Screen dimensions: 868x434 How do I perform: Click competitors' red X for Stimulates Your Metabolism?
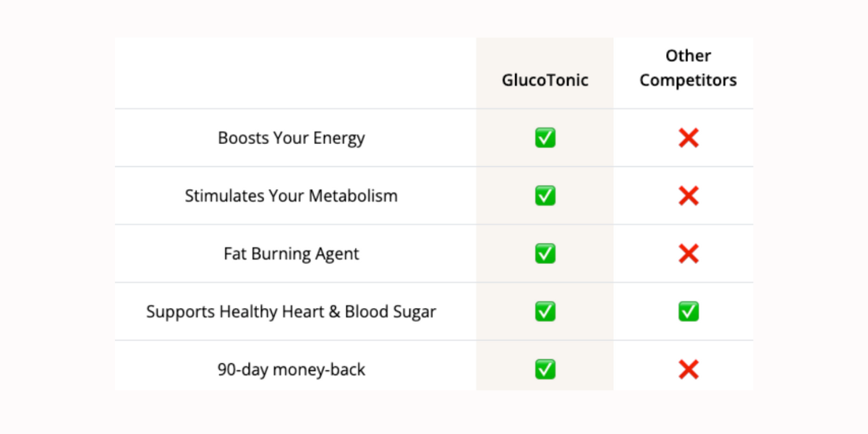[x=689, y=195]
